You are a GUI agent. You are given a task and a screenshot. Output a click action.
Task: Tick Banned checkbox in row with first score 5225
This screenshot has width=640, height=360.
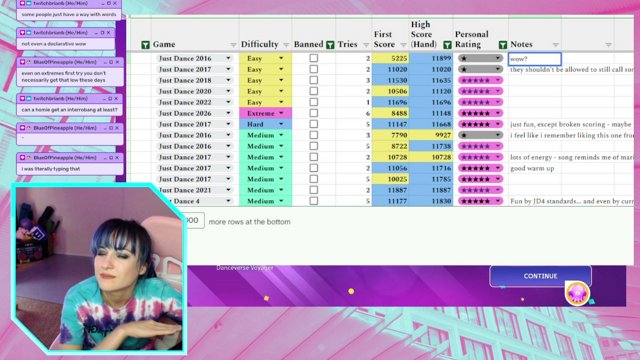(x=313, y=58)
